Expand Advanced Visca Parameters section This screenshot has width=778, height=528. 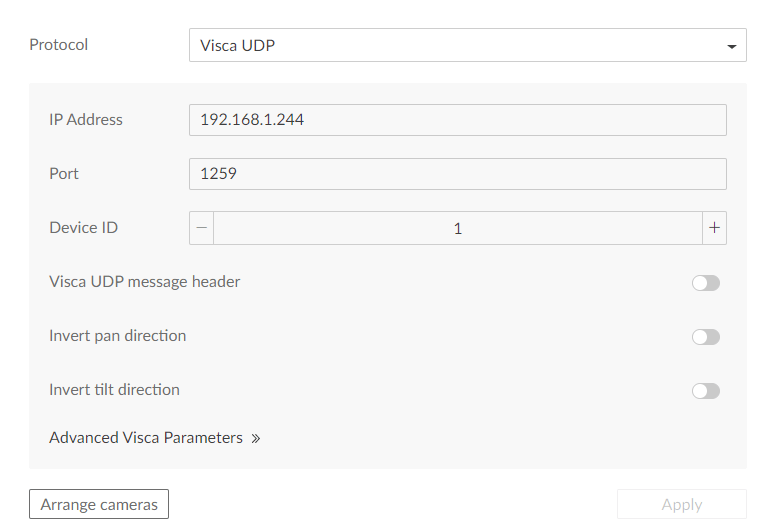click(154, 438)
